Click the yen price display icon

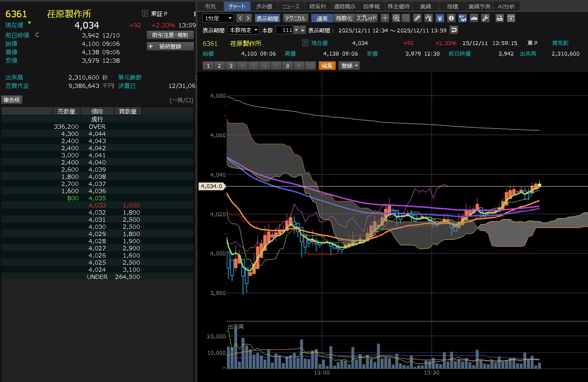[440, 18]
